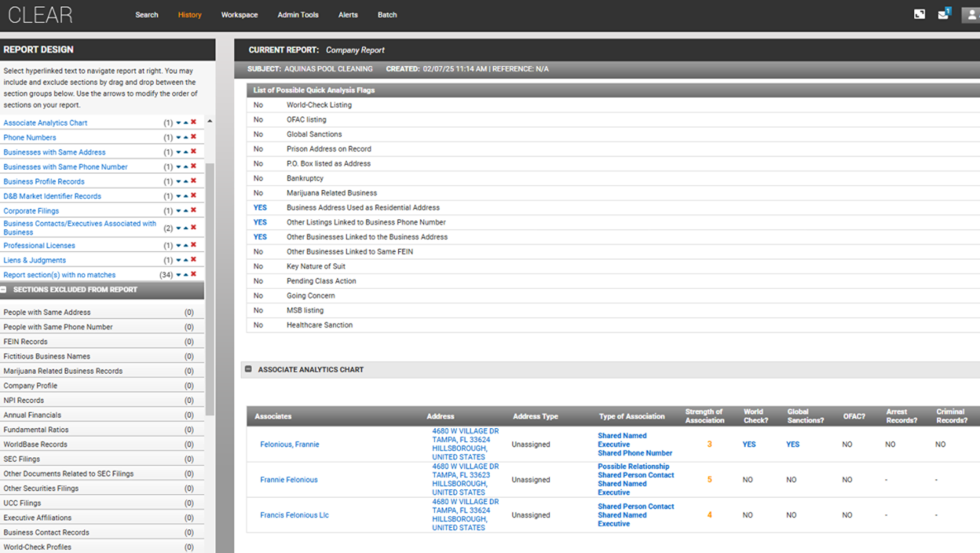Move Corporate Filings section down
The height and width of the screenshot is (553, 980).
178,211
